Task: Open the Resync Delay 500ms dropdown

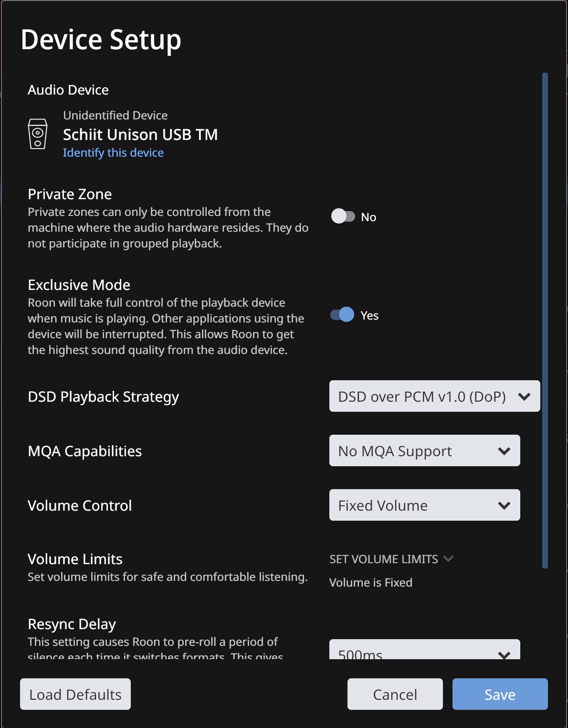Action: [424, 650]
